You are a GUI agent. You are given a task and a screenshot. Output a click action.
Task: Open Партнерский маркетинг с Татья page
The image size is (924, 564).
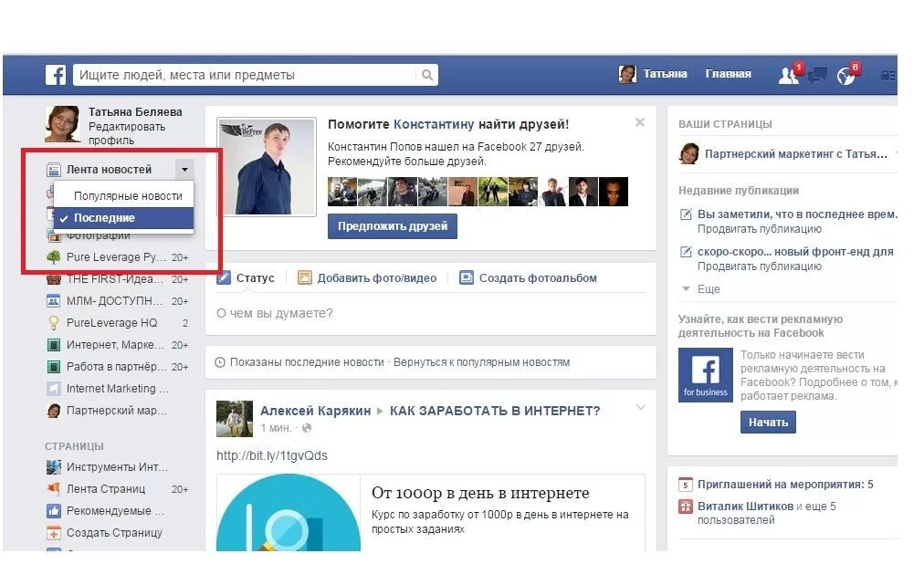[795, 153]
